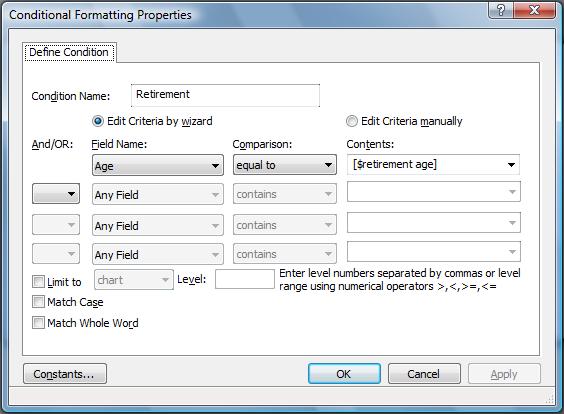Viewport: 564px width, 414px height.
Task: Click the Apply button
Action: (x=504, y=374)
